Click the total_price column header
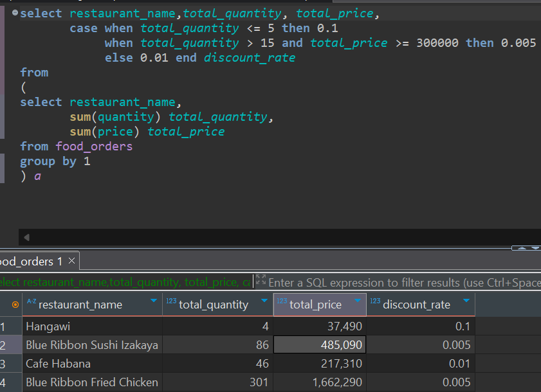Image resolution: width=541 pixels, height=392 pixels. pos(320,305)
